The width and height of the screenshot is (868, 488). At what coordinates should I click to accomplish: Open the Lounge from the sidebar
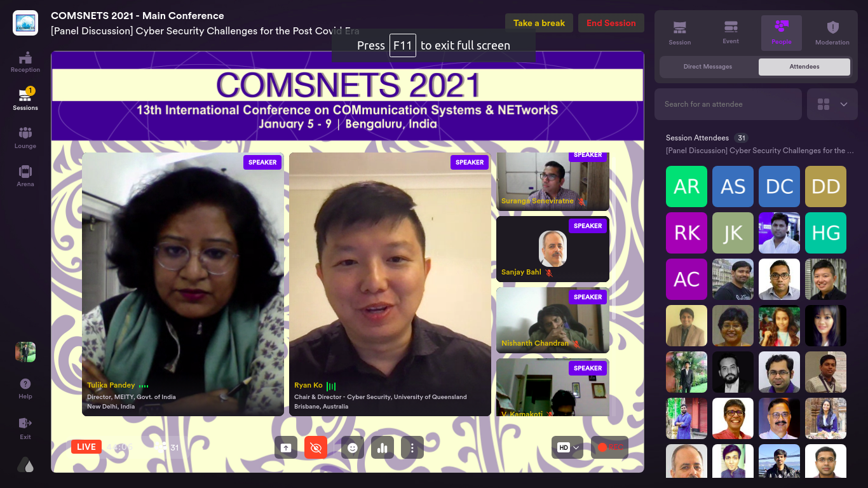click(25, 138)
